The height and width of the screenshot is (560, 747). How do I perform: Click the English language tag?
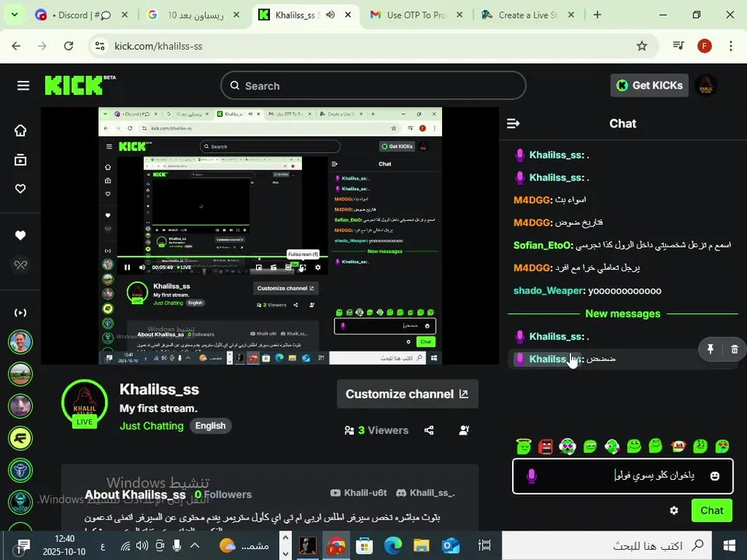[x=210, y=425]
